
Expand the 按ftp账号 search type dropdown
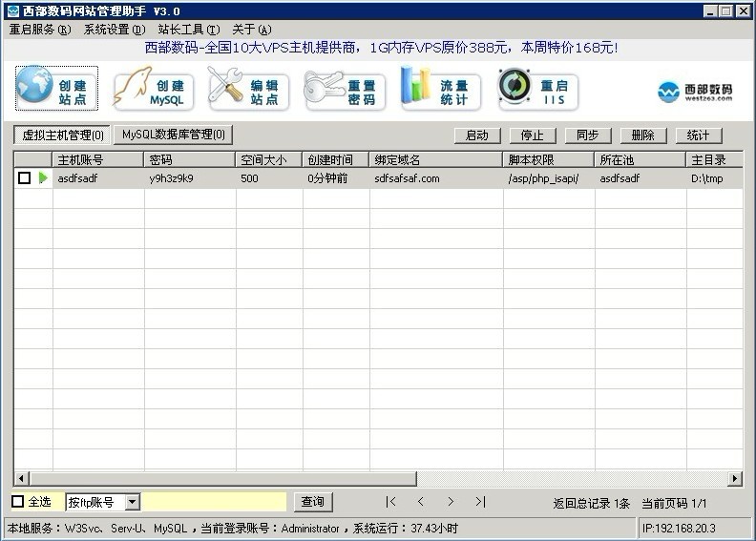tap(132, 502)
